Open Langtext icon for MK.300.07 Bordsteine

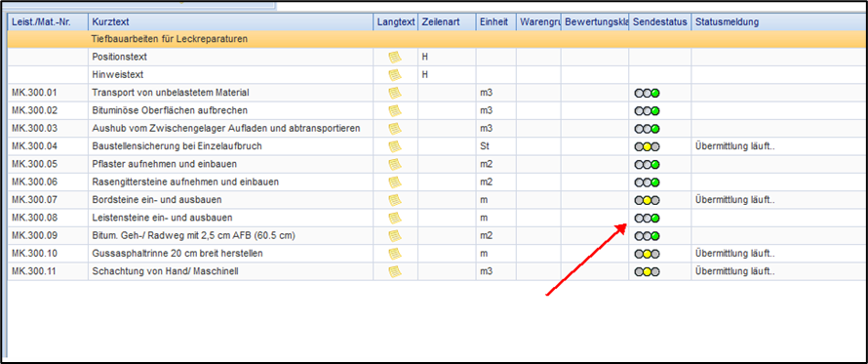tap(395, 199)
